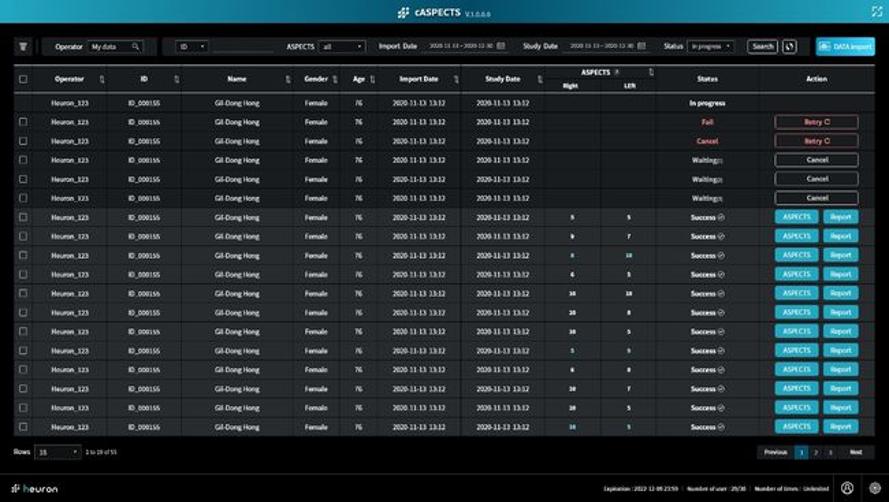
Task: Open Report for row scored 10 and 8
Action: (x=841, y=313)
